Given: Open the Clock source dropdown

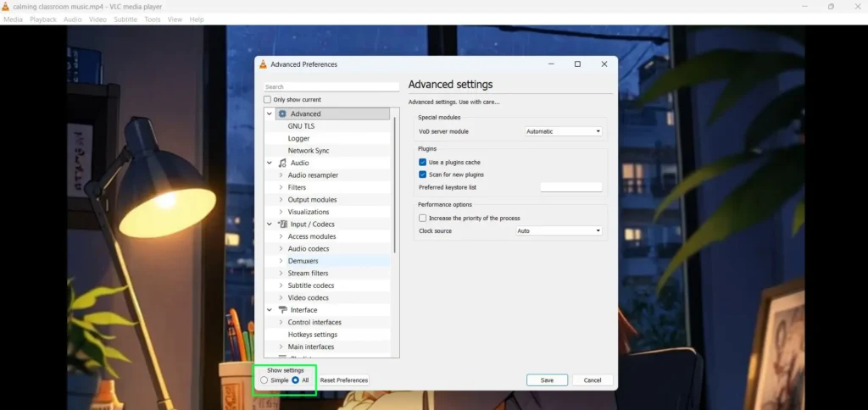Looking at the screenshot, I should click(559, 230).
